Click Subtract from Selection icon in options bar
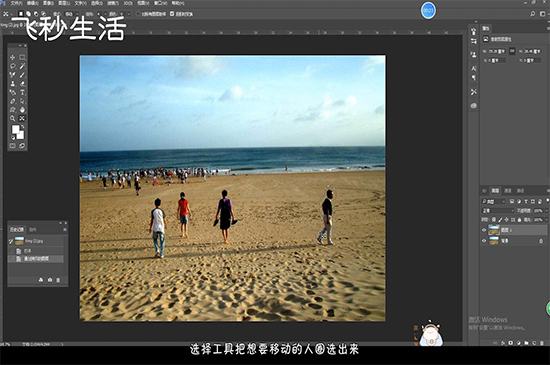The image size is (550, 365). 36,14
